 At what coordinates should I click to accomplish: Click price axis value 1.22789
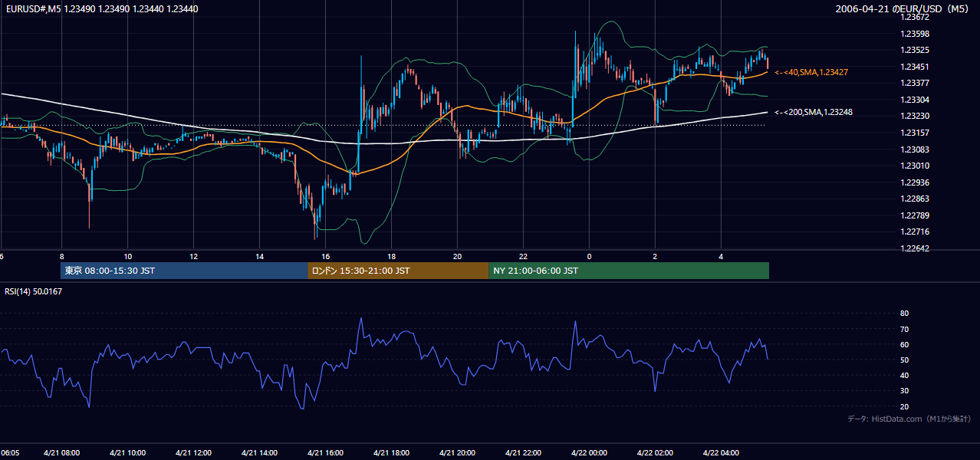[x=914, y=215]
